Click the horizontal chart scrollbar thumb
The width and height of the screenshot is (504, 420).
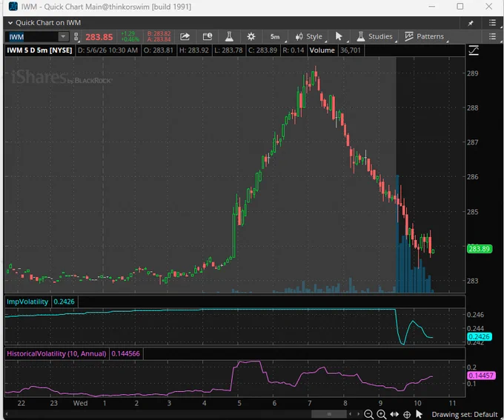[329, 414]
